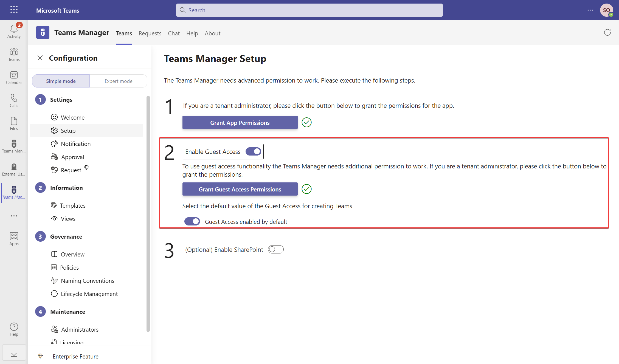Open the Requests tab

coord(150,33)
